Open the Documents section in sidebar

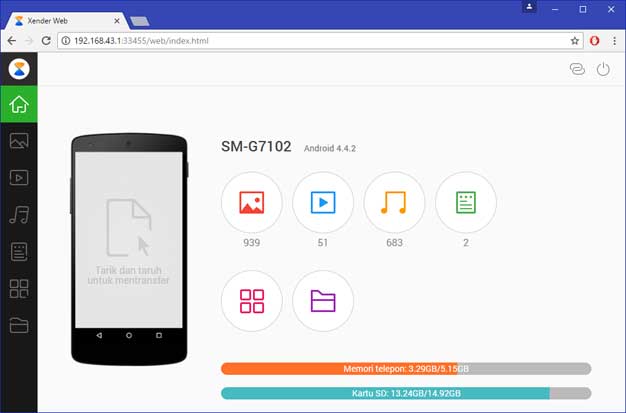19,252
